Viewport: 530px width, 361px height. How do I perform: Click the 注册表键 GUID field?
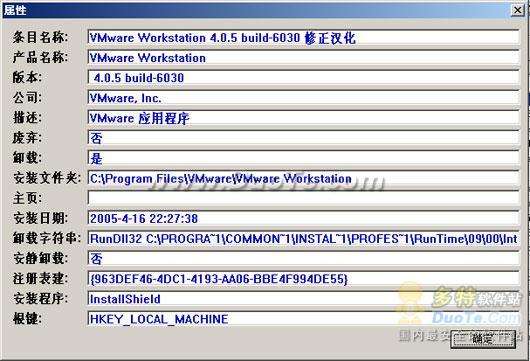303,279
